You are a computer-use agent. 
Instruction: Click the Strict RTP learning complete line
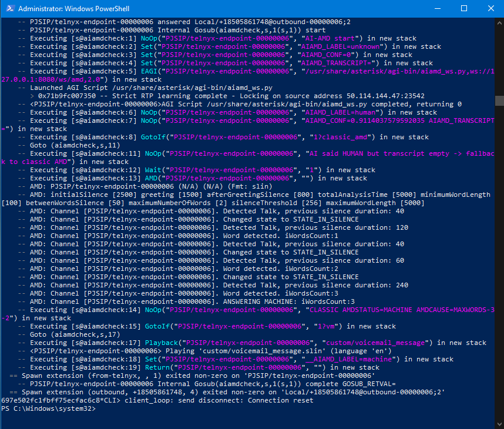tap(231, 96)
